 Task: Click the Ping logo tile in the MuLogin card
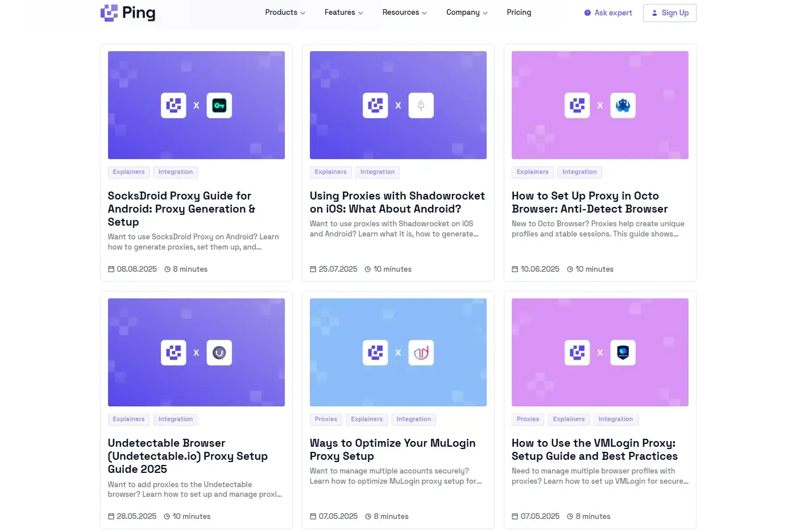pos(375,352)
